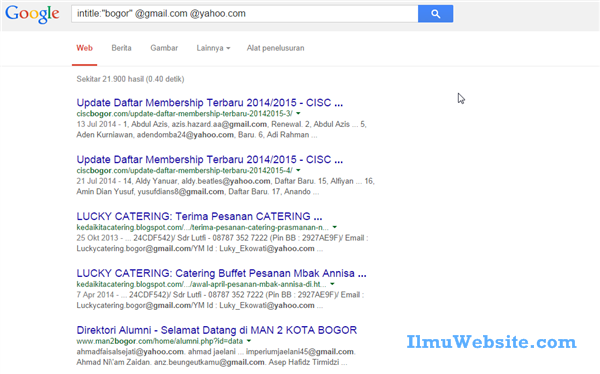Click green URL ciscbogor.com/update-daftar-membership-terbaru-20142015-3/

(x=184, y=114)
